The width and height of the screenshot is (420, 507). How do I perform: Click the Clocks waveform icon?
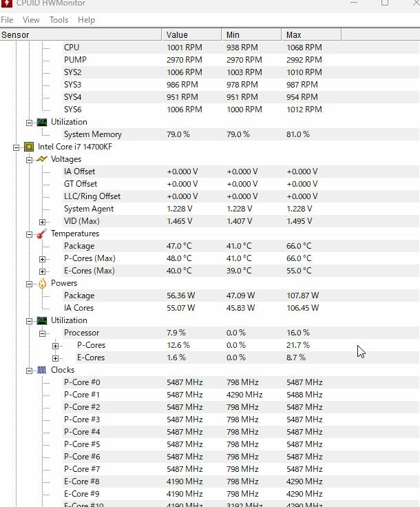pos(42,370)
